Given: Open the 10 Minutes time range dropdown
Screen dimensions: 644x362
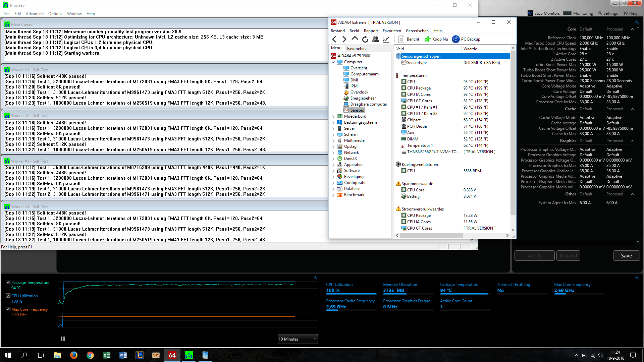Looking at the screenshot, I should point(298,339).
